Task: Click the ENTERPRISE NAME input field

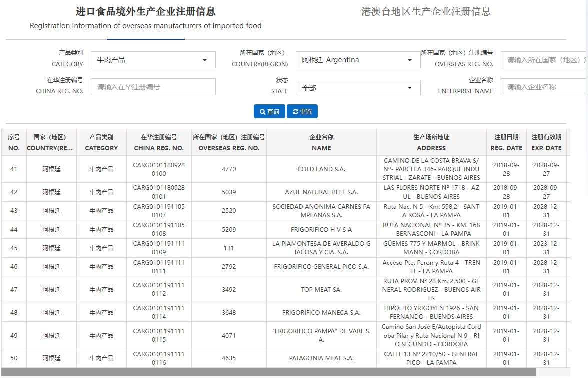Action: pos(543,87)
